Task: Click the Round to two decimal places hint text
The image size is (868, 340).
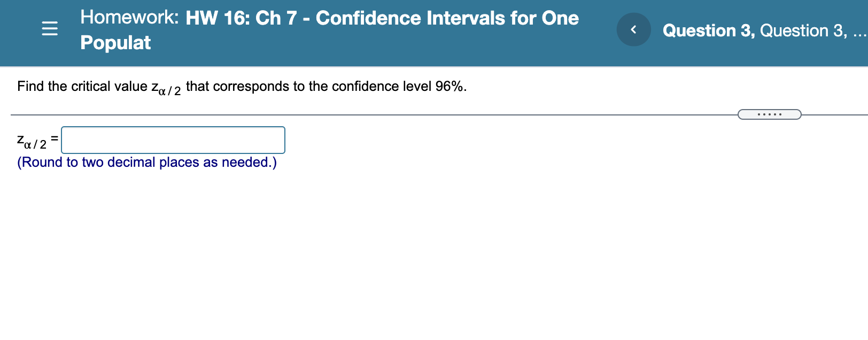Action: click(147, 162)
